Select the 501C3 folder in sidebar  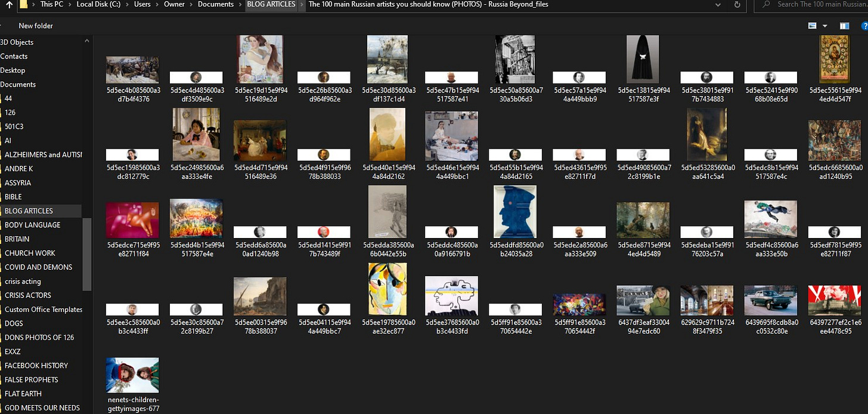[x=14, y=126]
